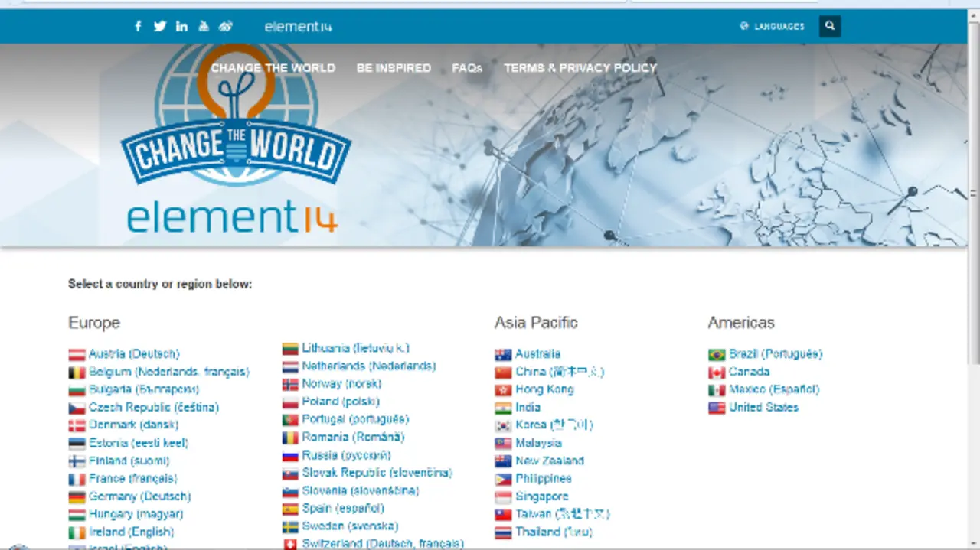Select the Thailand link

tap(554, 532)
